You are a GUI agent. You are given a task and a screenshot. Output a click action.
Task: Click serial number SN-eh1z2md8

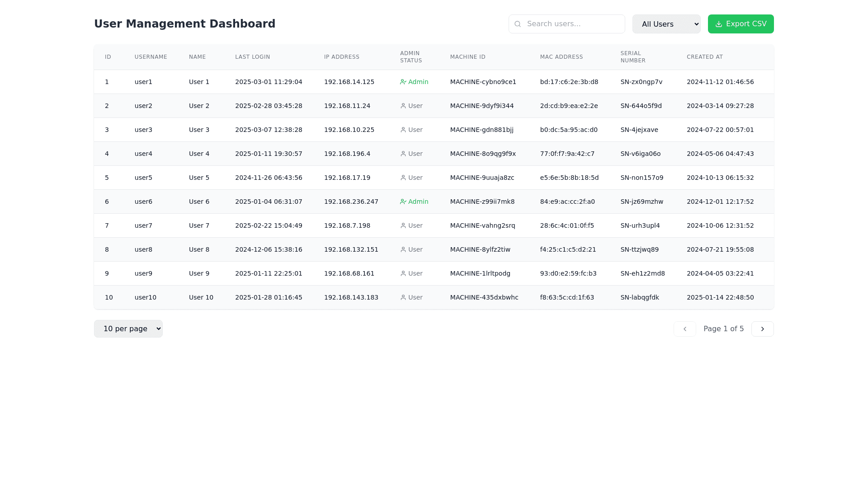click(642, 273)
